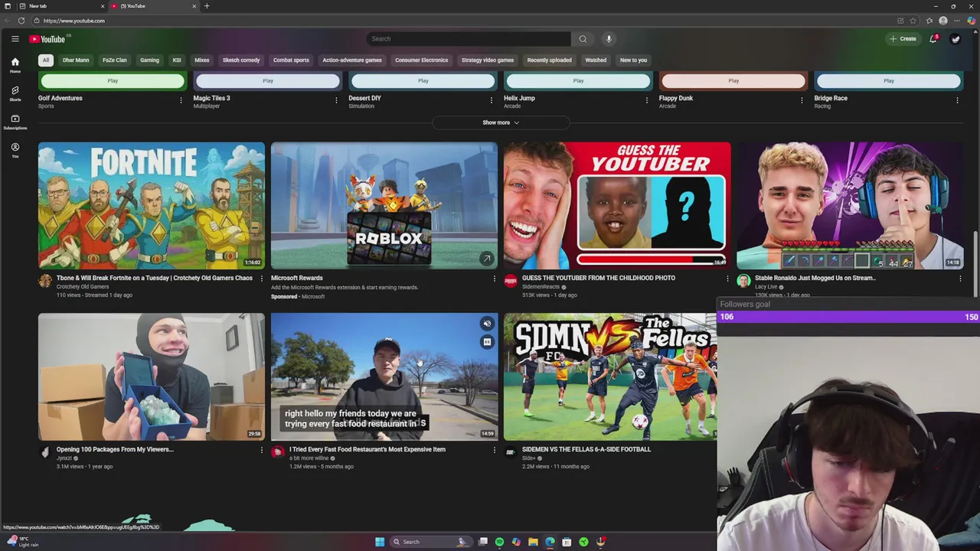Open options for Crotchety Old Gamers video
Viewport: 980px width, 551px height.
click(x=261, y=279)
